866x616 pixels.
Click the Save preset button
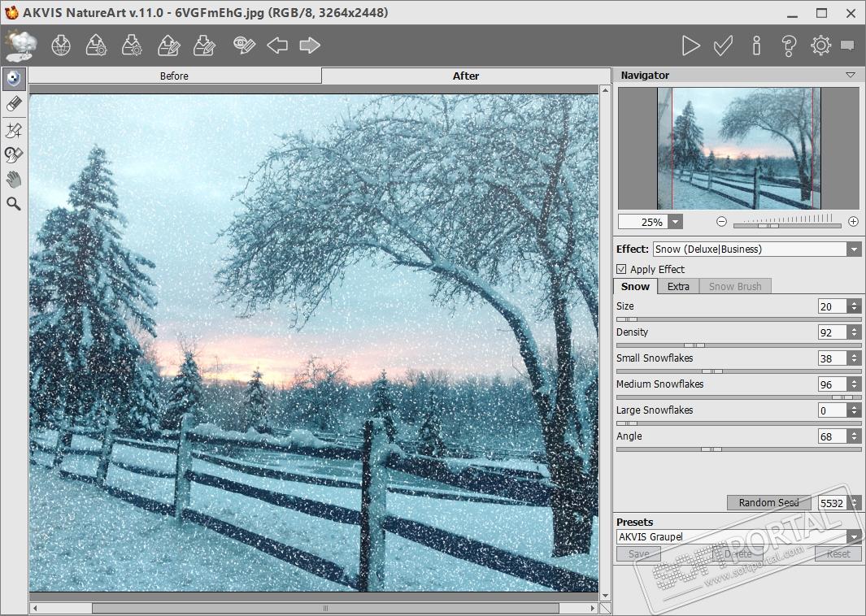(x=638, y=553)
